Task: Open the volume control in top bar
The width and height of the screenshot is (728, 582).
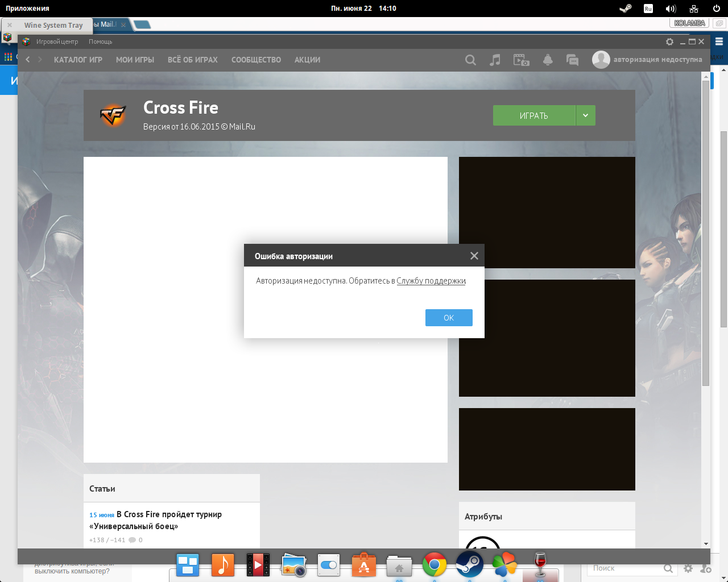Action: 671,9
